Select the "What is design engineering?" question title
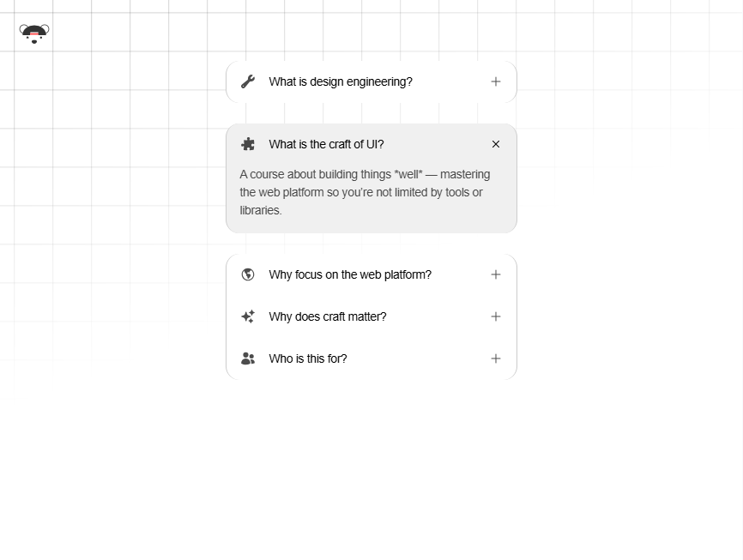 click(341, 81)
